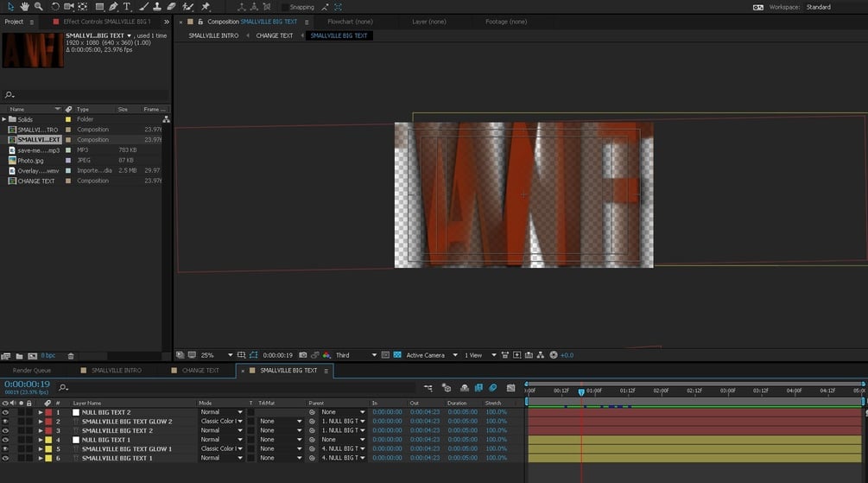Click the create new folder icon
This screenshot has height=483, width=868.
(19, 356)
